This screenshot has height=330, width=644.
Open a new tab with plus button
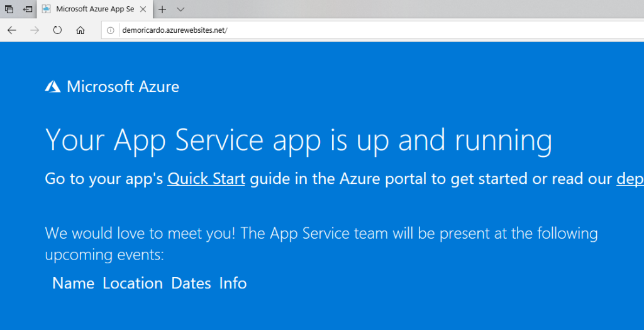pos(162,9)
